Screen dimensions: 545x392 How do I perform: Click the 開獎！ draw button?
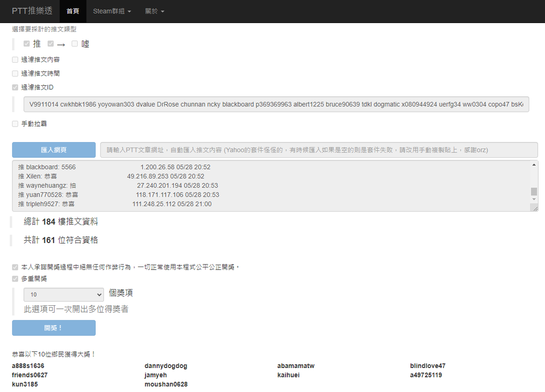coord(54,328)
